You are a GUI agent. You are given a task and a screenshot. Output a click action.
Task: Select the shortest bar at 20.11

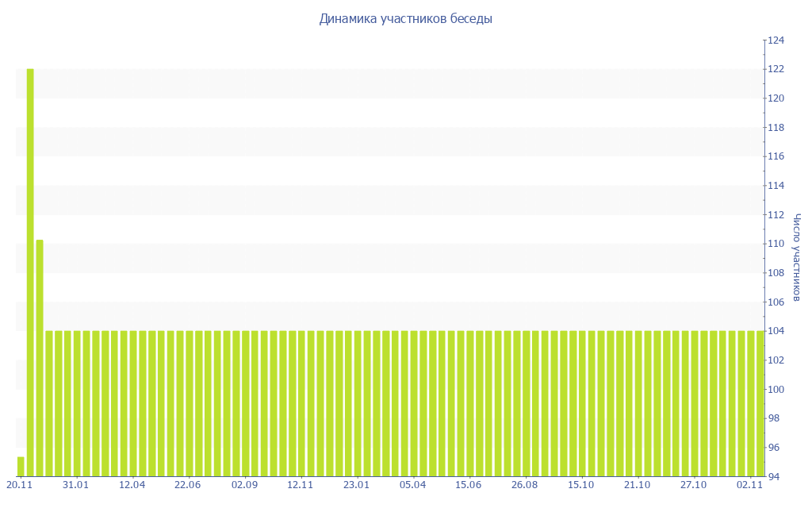click(x=21, y=467)
